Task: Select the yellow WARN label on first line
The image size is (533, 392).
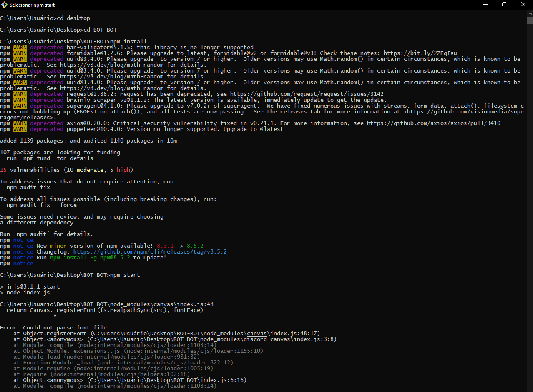Action: click(x=19, y=47)
